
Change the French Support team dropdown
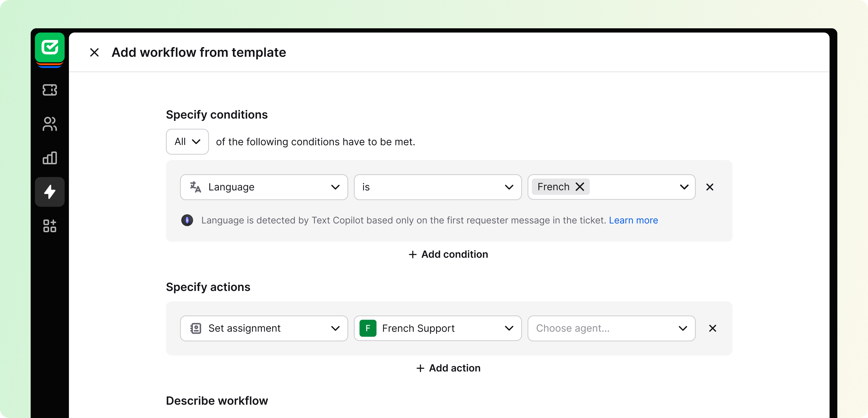pyautogui.click(x=437, y=328)
